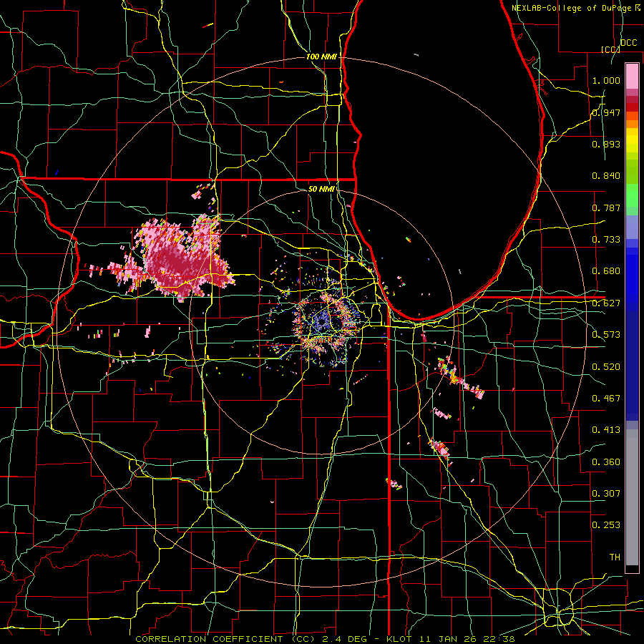
Task: Click the NEXLAB-College of DuPage label
Action: pos(571,8)
